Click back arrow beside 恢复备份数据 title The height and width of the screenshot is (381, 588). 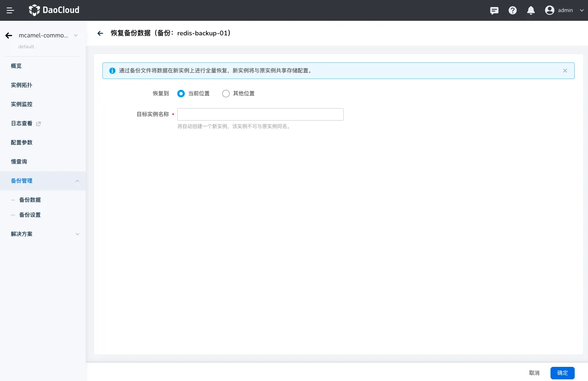[x=100, y=33]
